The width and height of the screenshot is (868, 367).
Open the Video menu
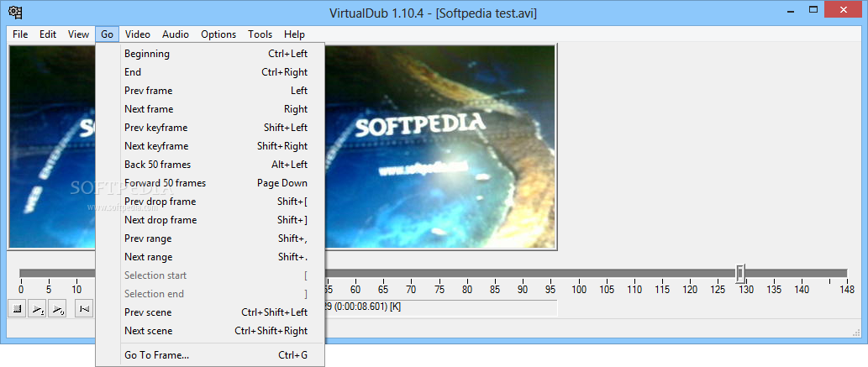[x=137, y=34]
